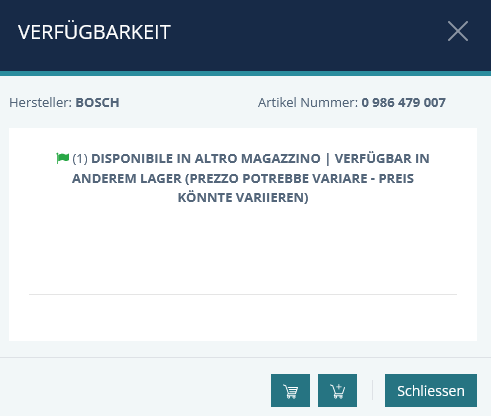Click the vertical separator beside Schliessen
Screen dimensions: 491x416
point(372,390)
